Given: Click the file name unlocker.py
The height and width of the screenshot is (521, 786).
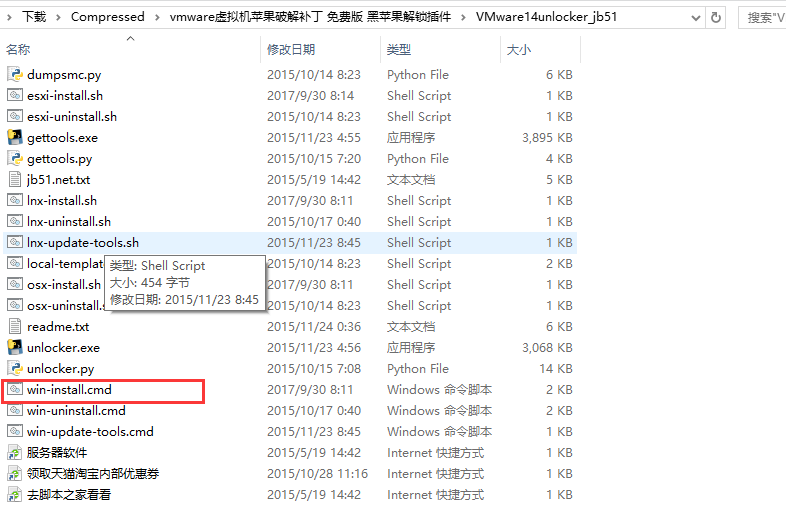Looking at the screenshot, I should point(61,369).
